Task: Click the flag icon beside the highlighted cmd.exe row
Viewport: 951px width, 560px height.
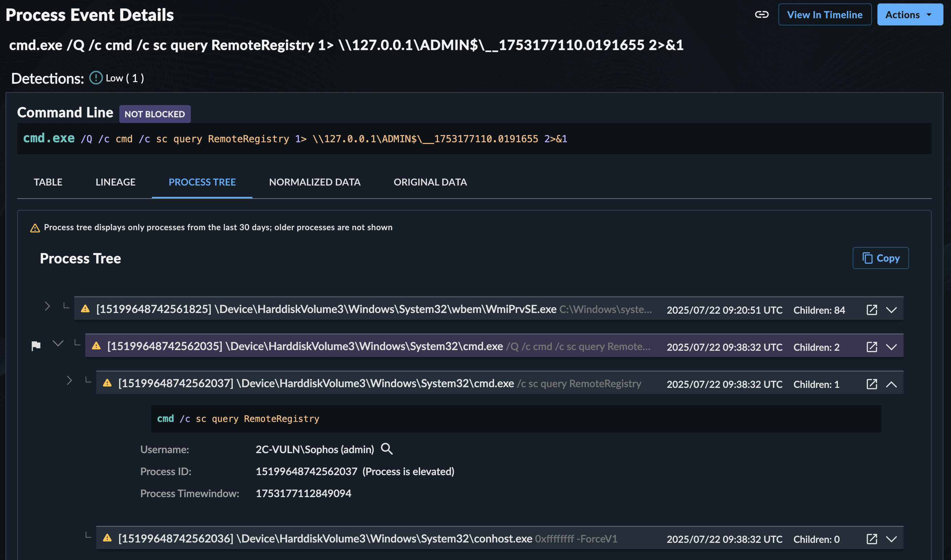Action: point(36,345)
